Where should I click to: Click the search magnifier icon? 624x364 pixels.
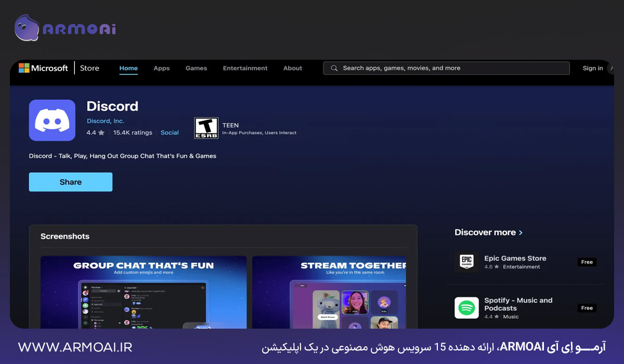click(x=333, y=68)
